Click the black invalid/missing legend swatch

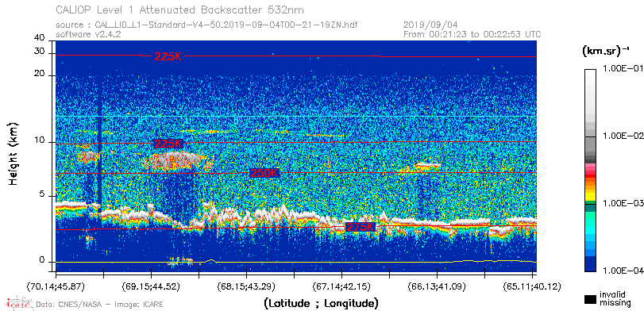tap(591, 299)
